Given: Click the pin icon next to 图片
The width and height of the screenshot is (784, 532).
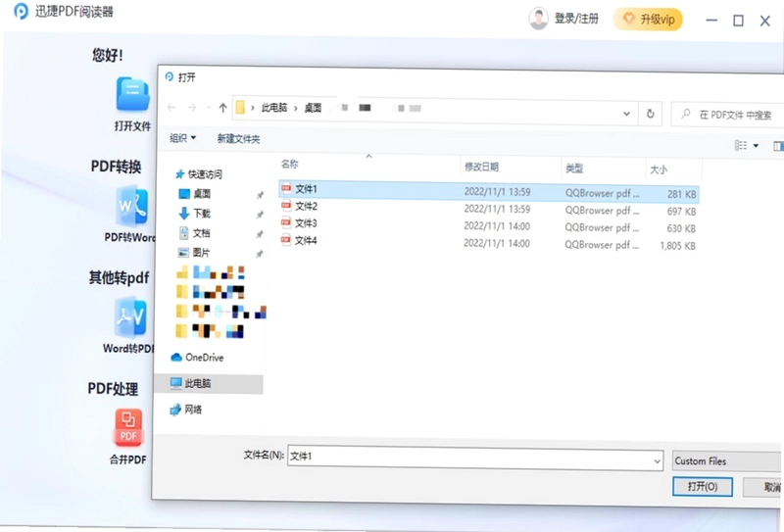Looking at the screenshot, I should pyautogui.click(x=259, y=254).
